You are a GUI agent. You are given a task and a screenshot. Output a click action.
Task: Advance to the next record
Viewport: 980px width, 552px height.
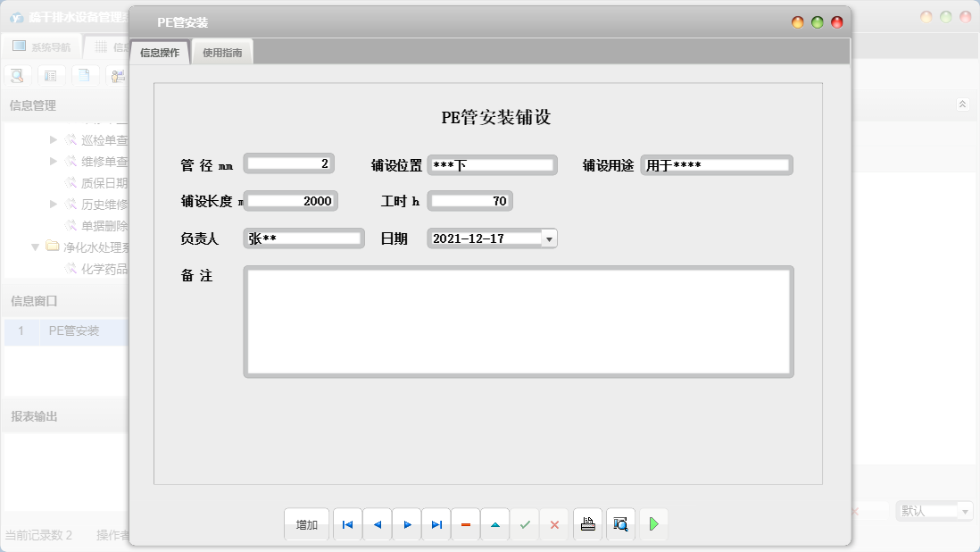pyautogui.click(x=406, y=524)
